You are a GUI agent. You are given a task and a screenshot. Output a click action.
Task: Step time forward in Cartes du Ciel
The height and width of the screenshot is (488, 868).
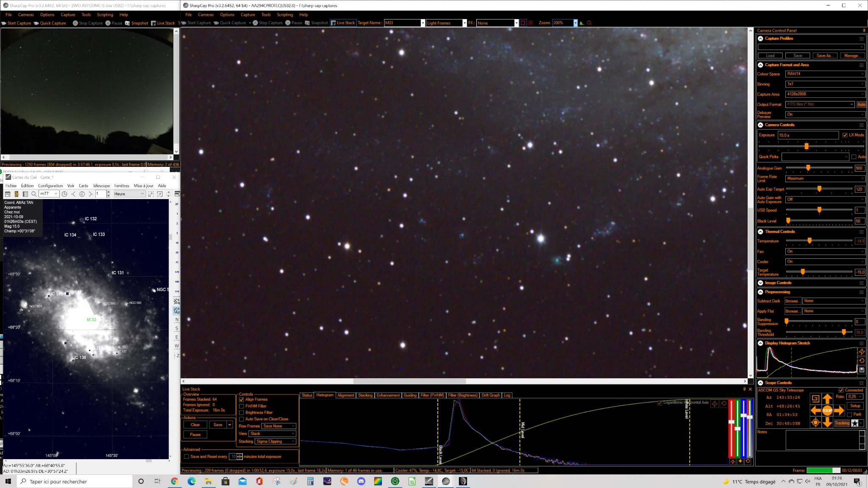coord(90,194)
